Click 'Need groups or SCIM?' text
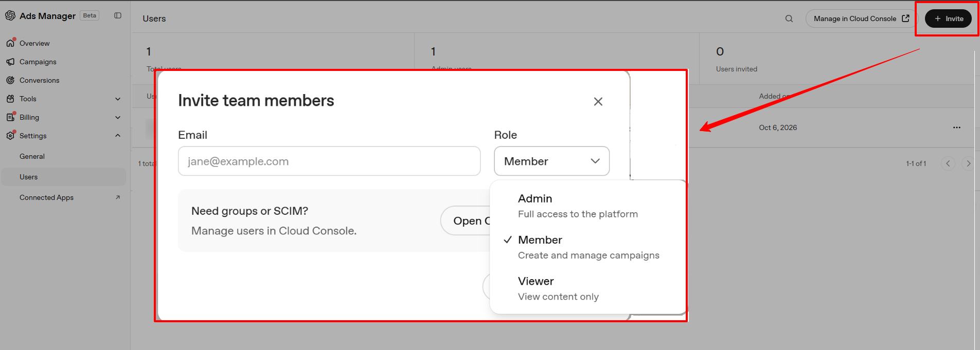The width and height of the screenshot is (980, 350). coord(250,211)
